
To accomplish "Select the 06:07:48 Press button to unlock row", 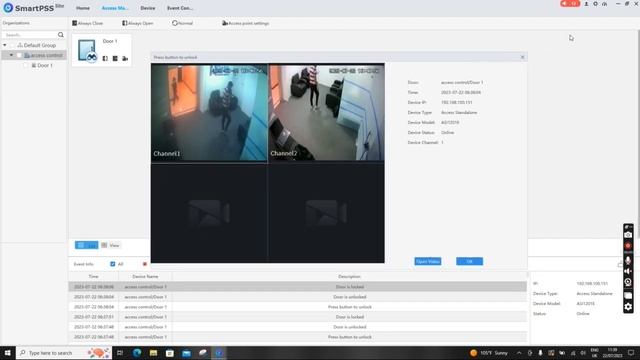I will (x=298, y=337).
